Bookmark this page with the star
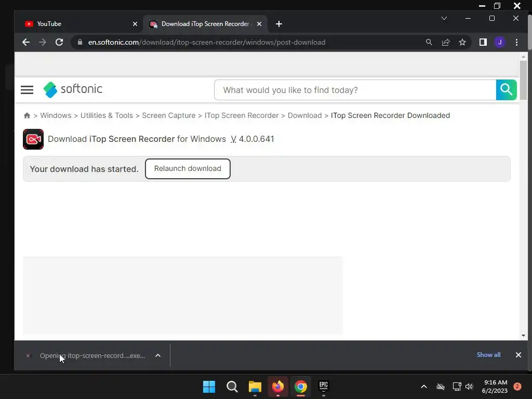Viewport: 532px width, 399px height. tap(462, 42)
